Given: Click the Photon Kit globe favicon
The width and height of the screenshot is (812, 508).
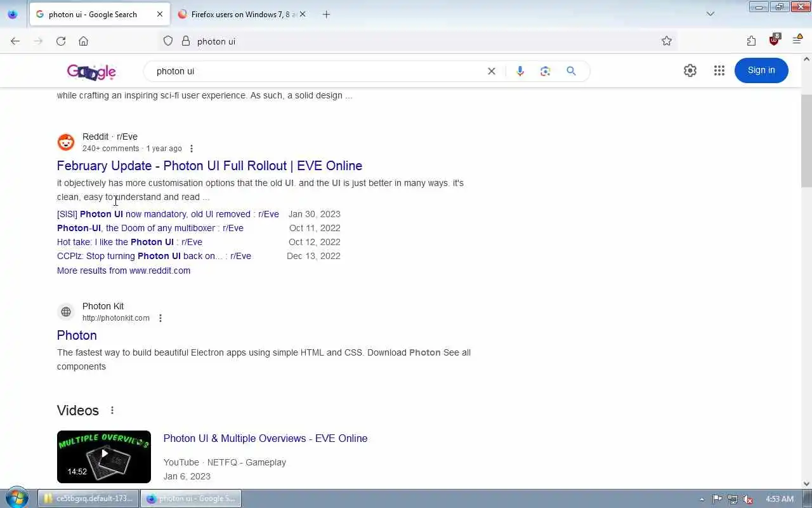Looking at the screenshot, I should coord(66,312).
